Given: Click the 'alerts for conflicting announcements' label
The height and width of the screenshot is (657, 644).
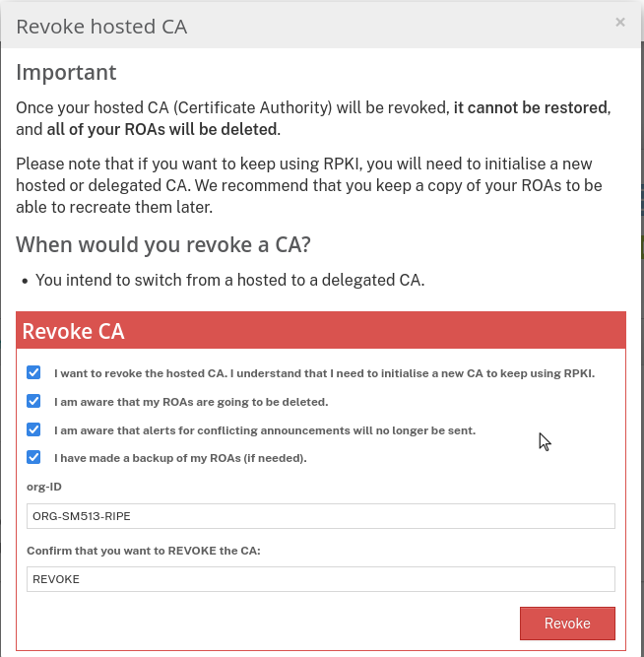Looking at the screenshot, I should click(x=265, y=430).
